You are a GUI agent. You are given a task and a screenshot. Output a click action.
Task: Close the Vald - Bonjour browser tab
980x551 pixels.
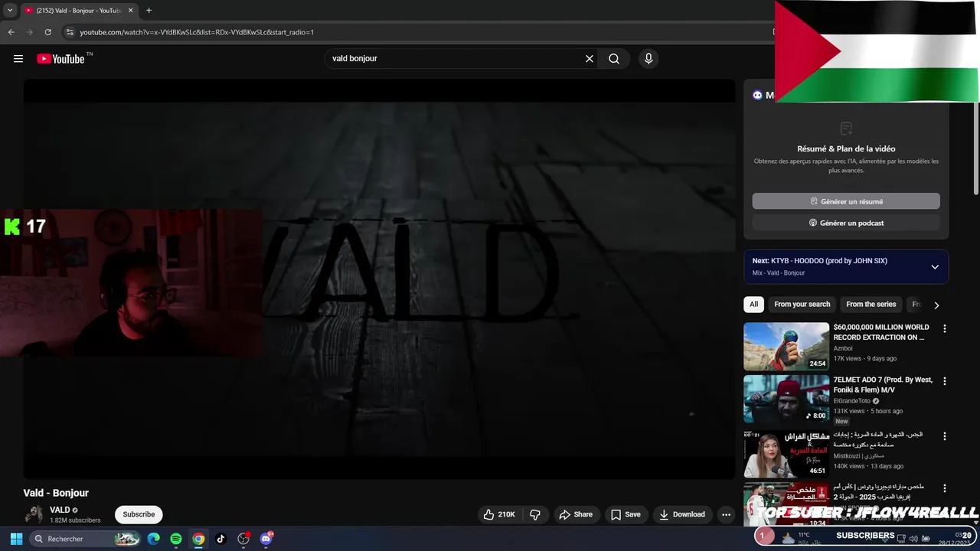click(x=131, y=11)
